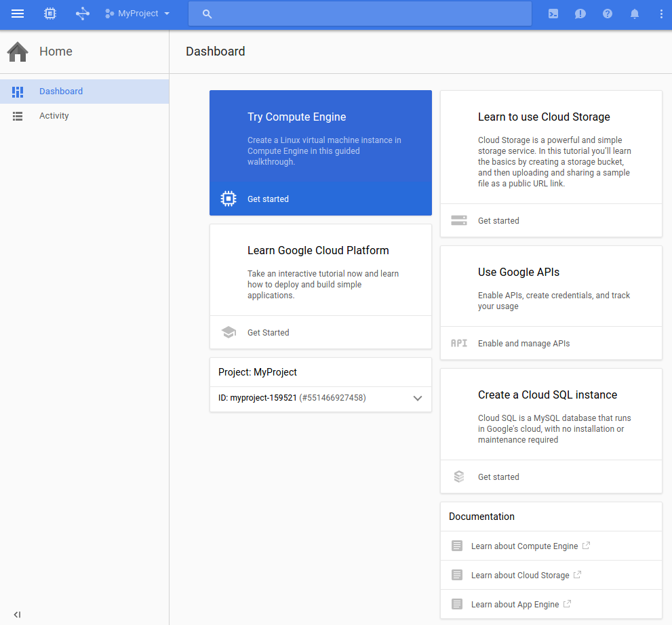Select Dashboard in the sidebar
The image size is (672, 625).
(60, 92)
